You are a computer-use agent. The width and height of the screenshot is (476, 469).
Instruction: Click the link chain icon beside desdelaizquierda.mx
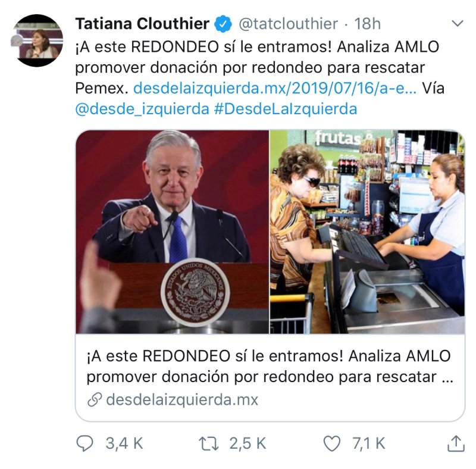pos(95,400)
